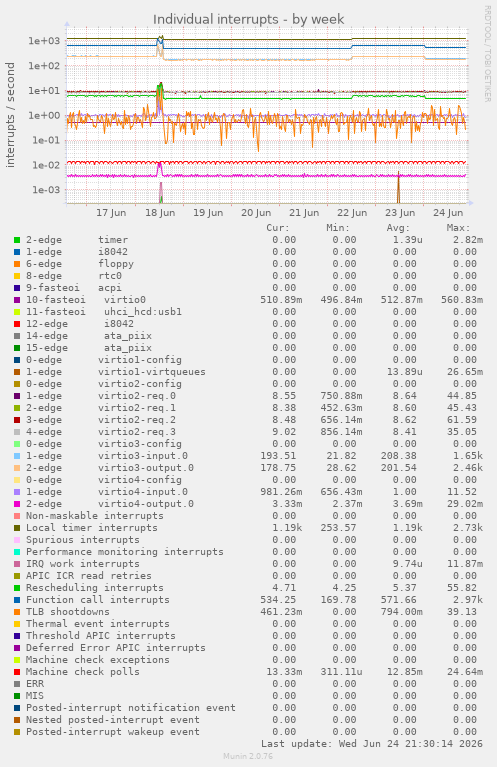Click the 'Thermal event interrupts' label
The height and width of the screenshot is (767, 497).
point(98,624)
